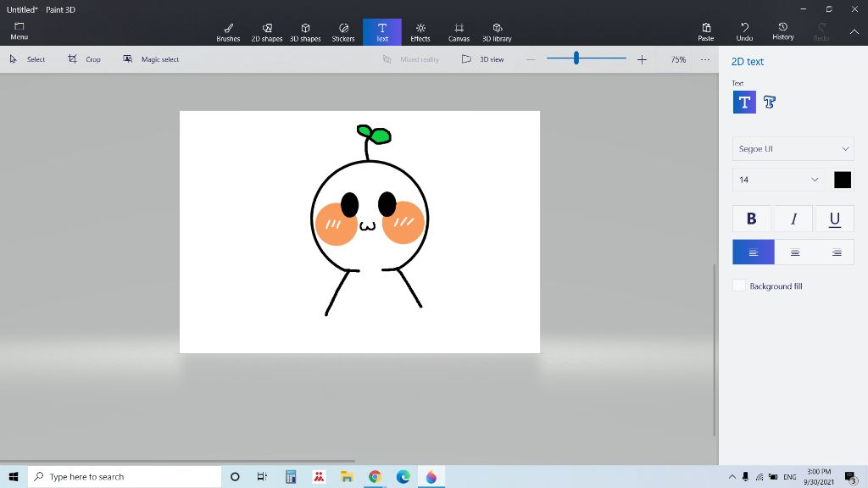
Task: Activate the Crop tool
Action: tap(84, 59)
